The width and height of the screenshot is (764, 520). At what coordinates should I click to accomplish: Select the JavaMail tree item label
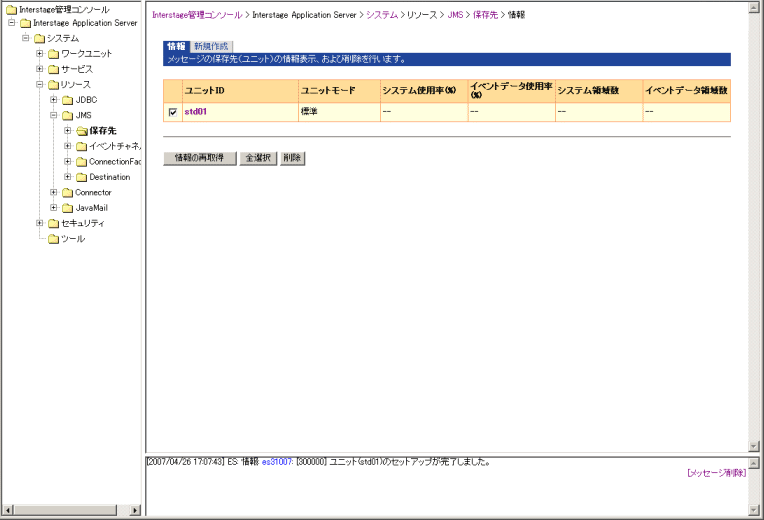click(x=92, y=208)
